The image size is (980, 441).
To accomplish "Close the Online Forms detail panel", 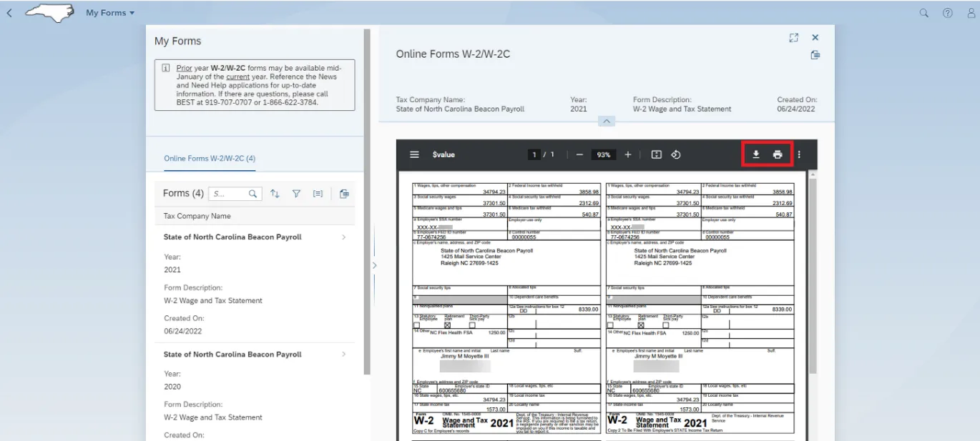I will [x=815, y=38].
